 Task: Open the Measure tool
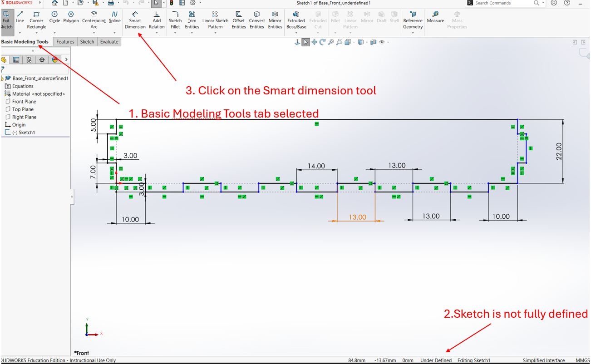click(435, 17)
